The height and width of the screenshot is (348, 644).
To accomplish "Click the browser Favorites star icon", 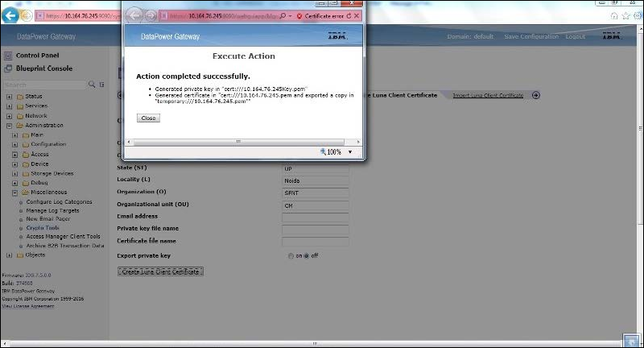I will tap(625, 15).
